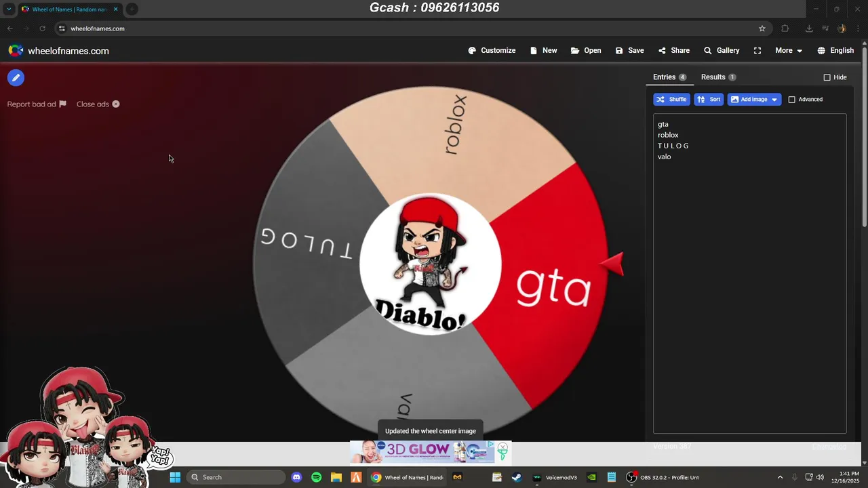Screen dimensions: 868x488
Task: Click the taskbar Search box
Action: (235, 477)
